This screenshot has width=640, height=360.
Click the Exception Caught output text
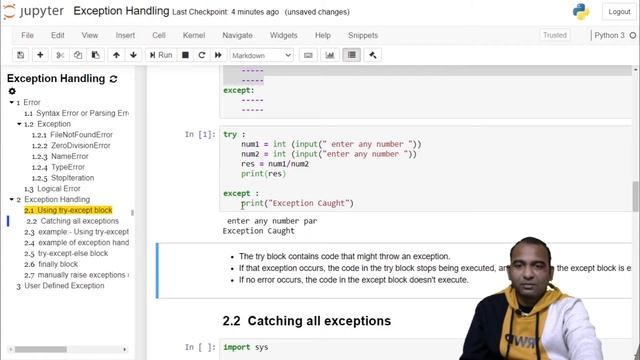click(258, 231)
